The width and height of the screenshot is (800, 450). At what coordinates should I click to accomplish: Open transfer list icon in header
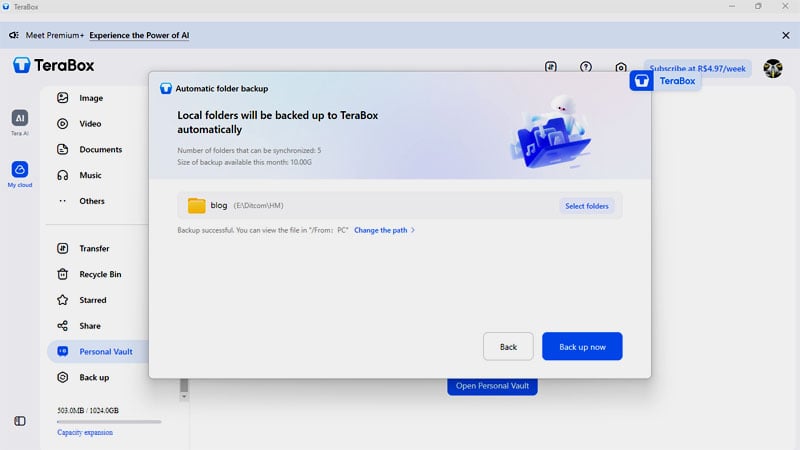(551, 67)
